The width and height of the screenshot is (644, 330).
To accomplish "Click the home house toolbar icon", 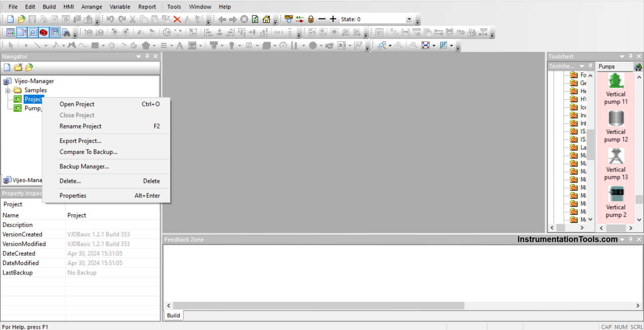I will tap(266, 19).
